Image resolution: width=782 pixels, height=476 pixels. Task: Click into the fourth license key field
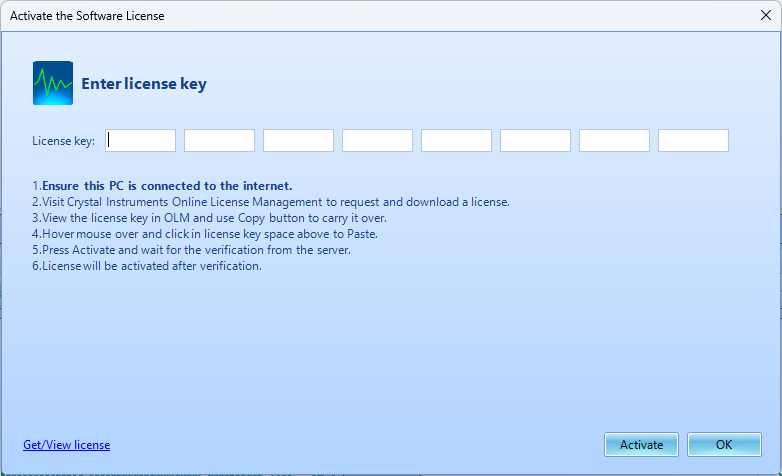(377, 140)
